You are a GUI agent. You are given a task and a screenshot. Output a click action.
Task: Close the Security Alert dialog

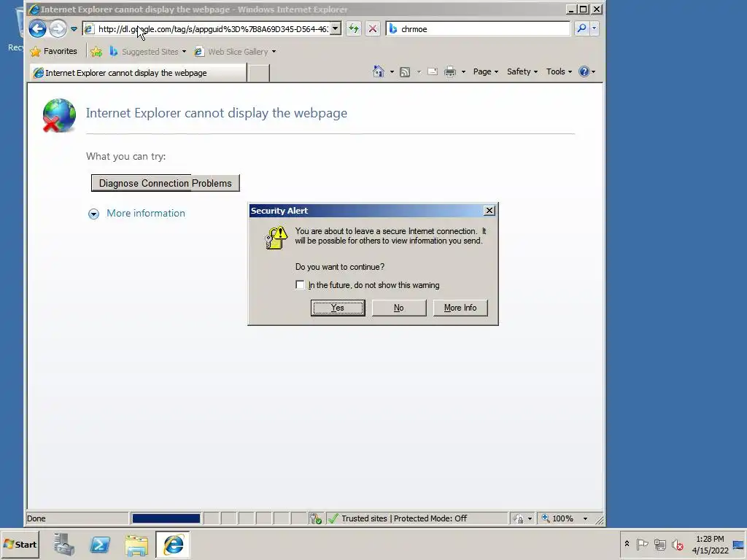point(489,211)
